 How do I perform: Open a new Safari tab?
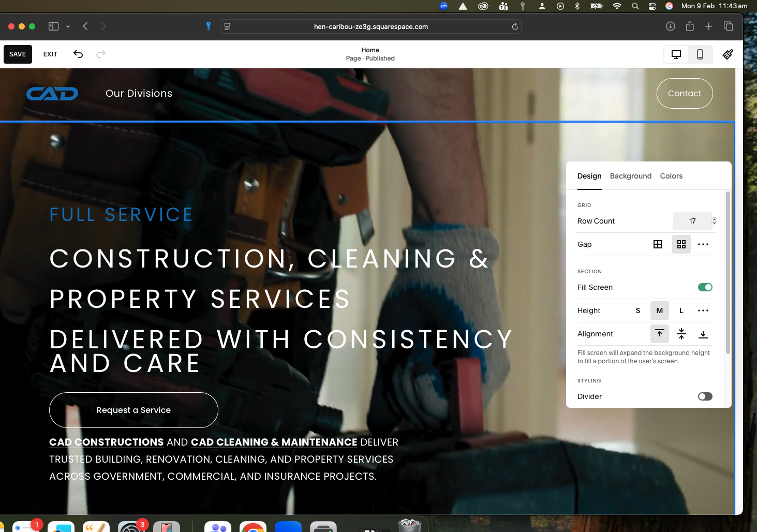(709, 26)
